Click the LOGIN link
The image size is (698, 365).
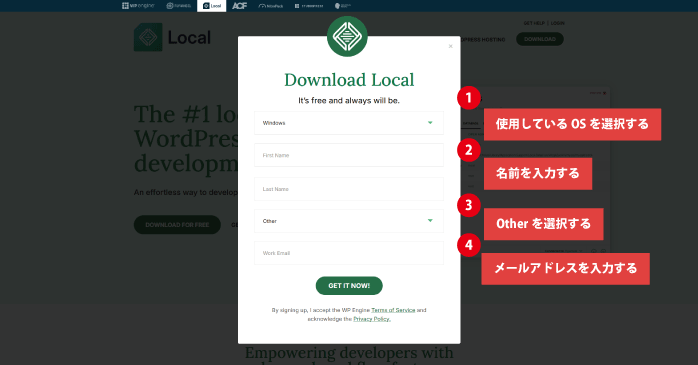pos(557,23)
